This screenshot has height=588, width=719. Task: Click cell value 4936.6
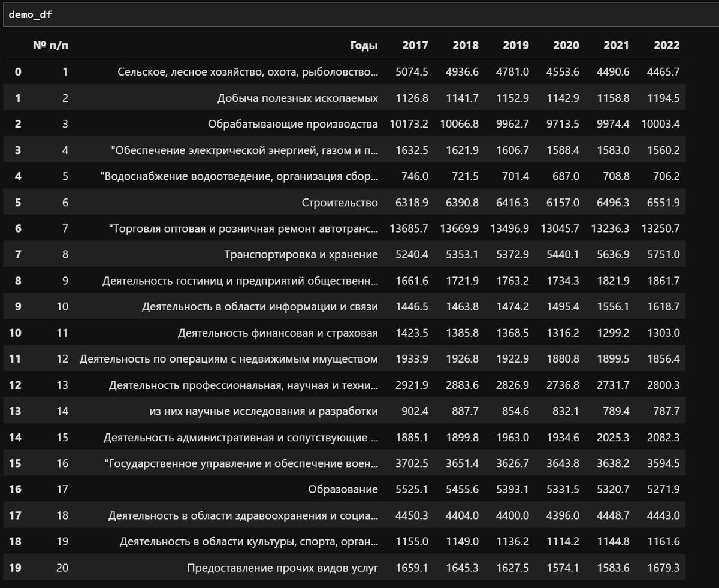coord(463,72)
